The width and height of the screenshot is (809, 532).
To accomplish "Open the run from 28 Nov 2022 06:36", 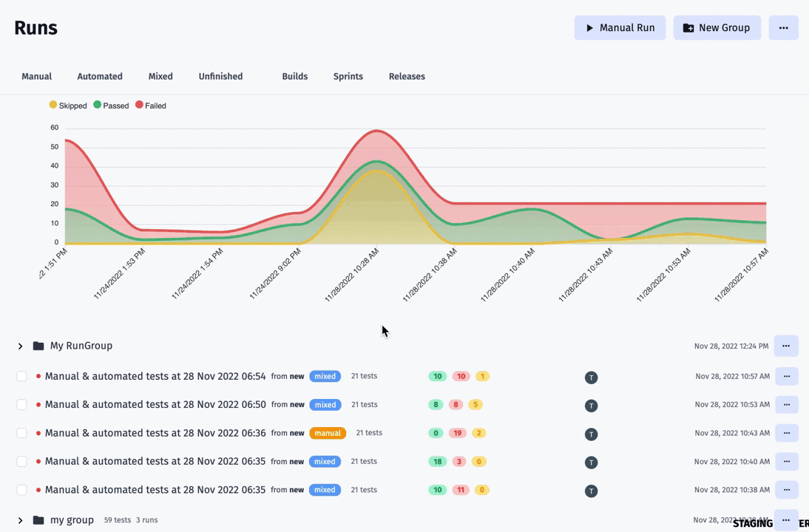I will click(x=155, y=433).
